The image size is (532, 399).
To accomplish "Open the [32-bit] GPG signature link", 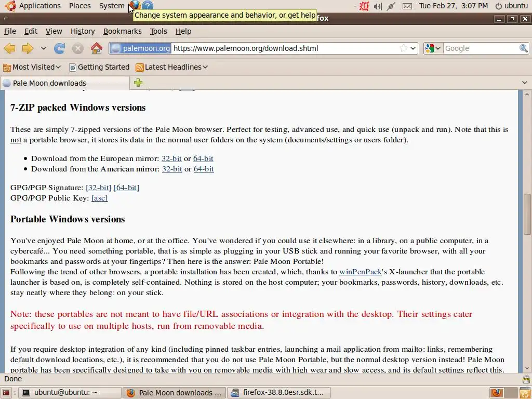I will click(x=98, y=188).
